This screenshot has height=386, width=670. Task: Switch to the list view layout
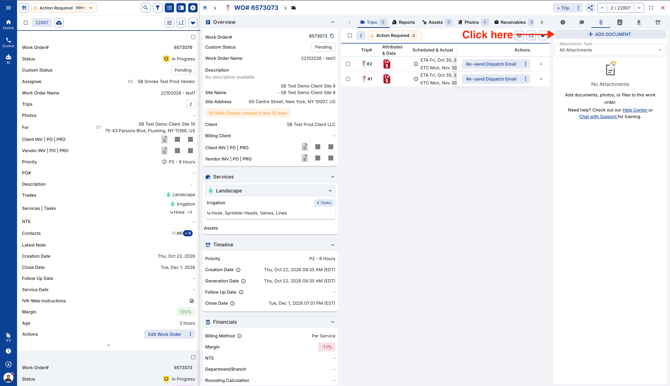pos(170,8)
